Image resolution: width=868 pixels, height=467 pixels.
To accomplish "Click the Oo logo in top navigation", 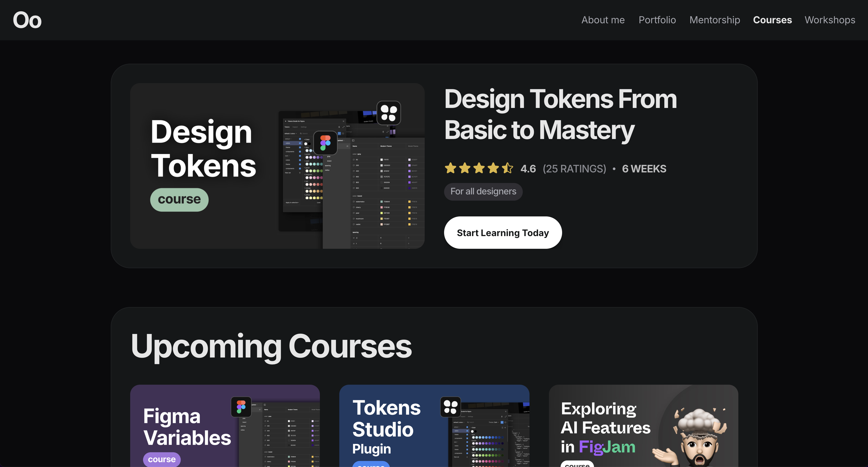I will coord(27,20).
